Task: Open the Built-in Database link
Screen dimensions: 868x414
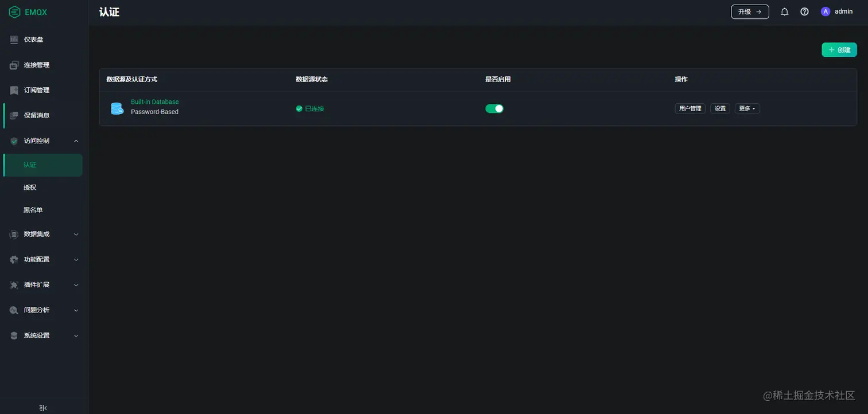Action: click(x=154, y=102)
